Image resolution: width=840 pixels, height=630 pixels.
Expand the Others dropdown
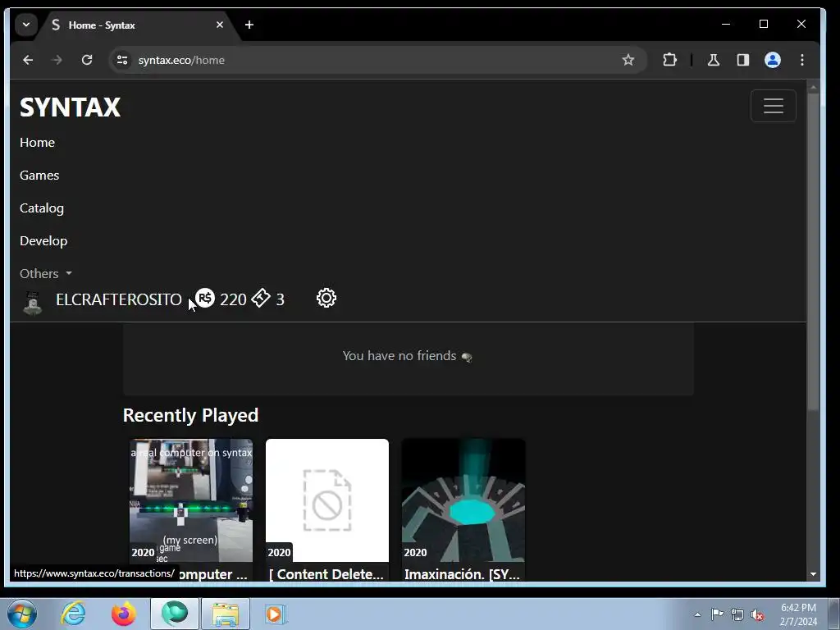(46, 274)
